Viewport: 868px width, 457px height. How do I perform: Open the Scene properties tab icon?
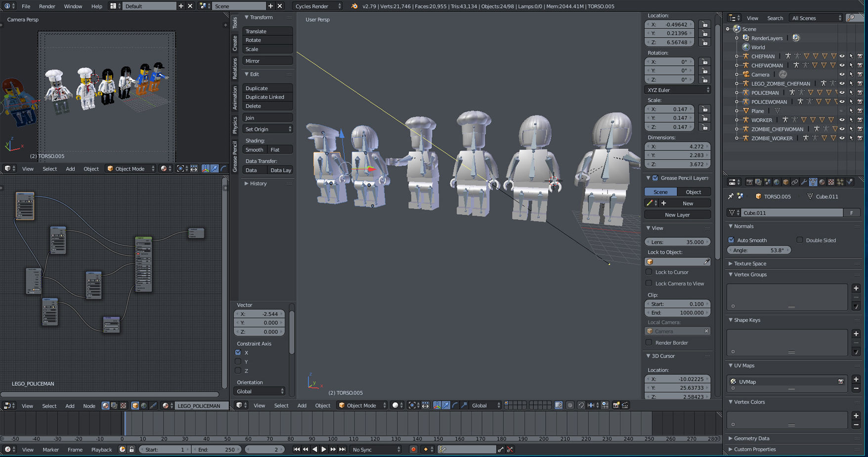coord(768,182)
